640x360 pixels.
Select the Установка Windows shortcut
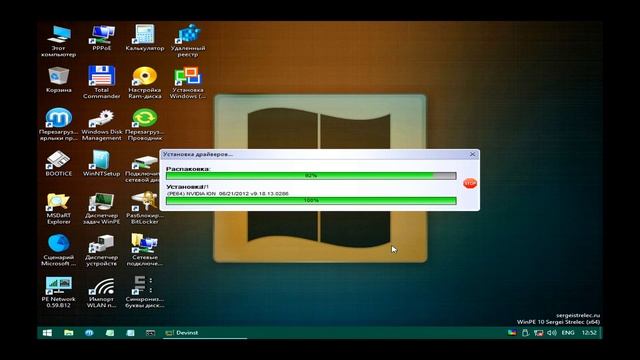point(188,82)
